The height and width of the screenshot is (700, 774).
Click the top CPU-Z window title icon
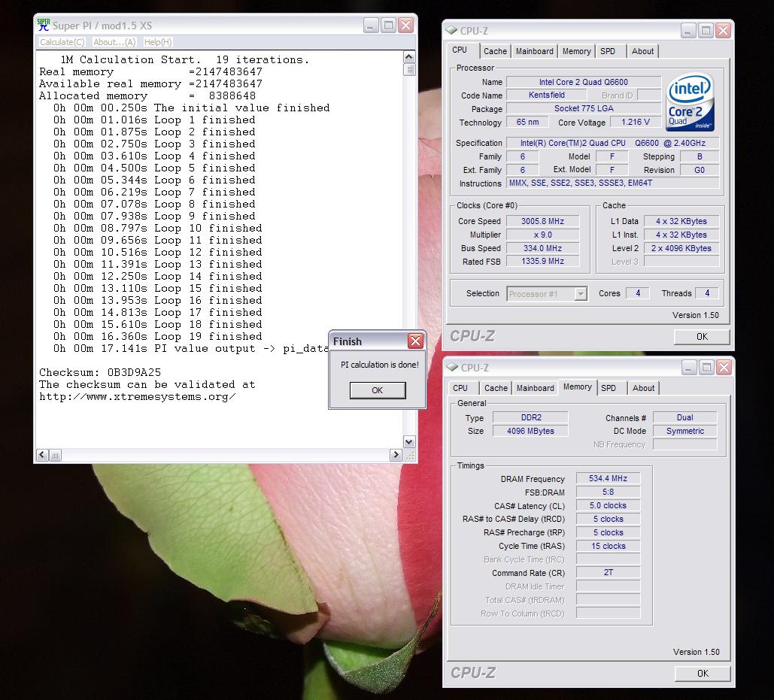pos(451,31)
